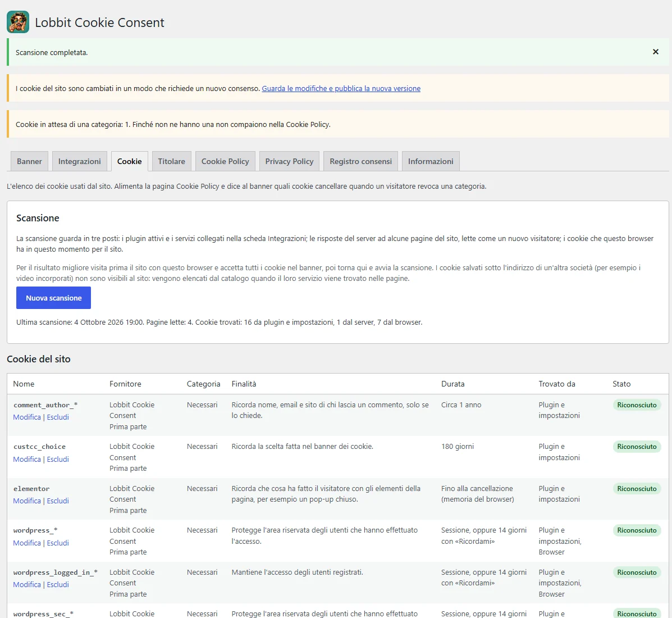The width and height of the screenshot is (672, 618).
Task: Click Modifica for comment_author_* cookie
Action: [26, 417]
